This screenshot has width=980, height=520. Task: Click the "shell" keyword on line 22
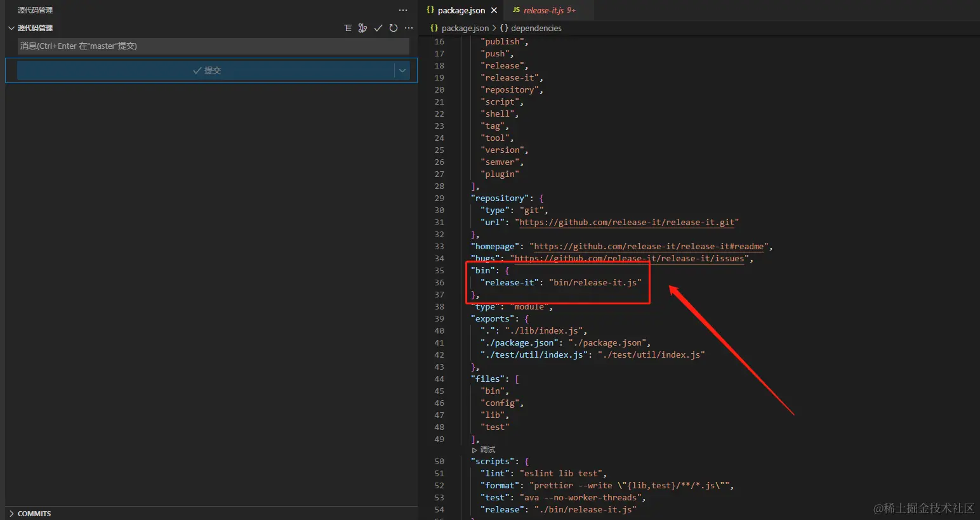pyautogui.click(x=497, y=114)
